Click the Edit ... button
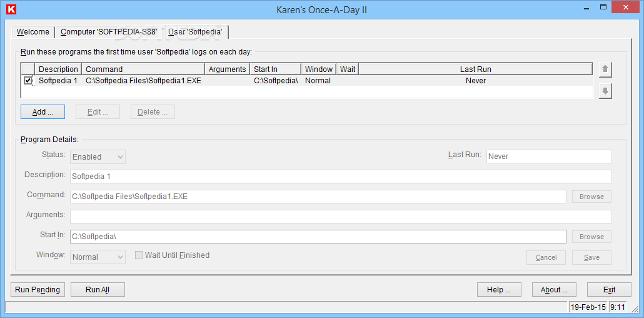The image size is (644, 318). tap(98, 112)
